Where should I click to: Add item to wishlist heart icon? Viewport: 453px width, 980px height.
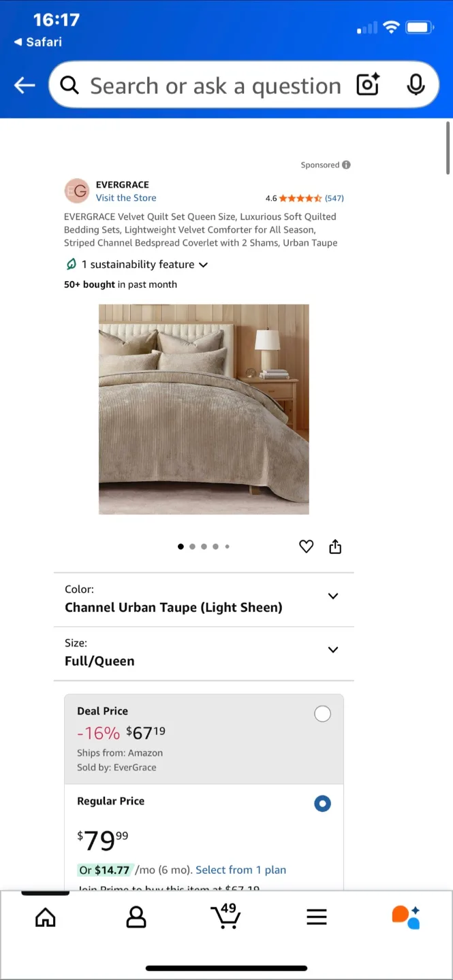(307, 546)
